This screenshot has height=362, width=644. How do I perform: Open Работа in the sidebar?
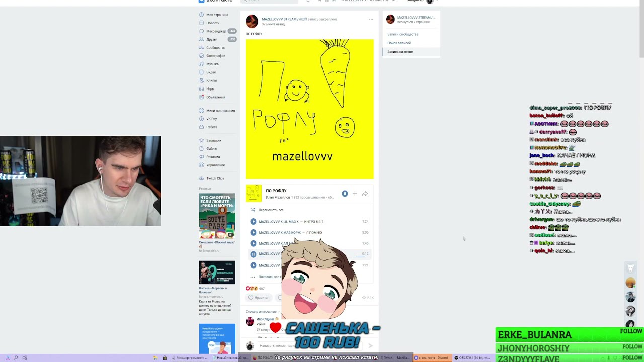click(212, 127)
